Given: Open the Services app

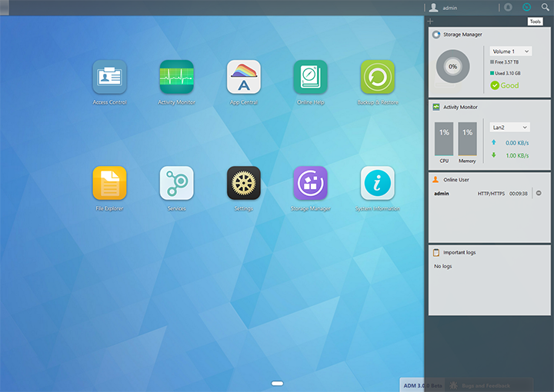Looking at the screenshot, I should [x=176, y=183].
